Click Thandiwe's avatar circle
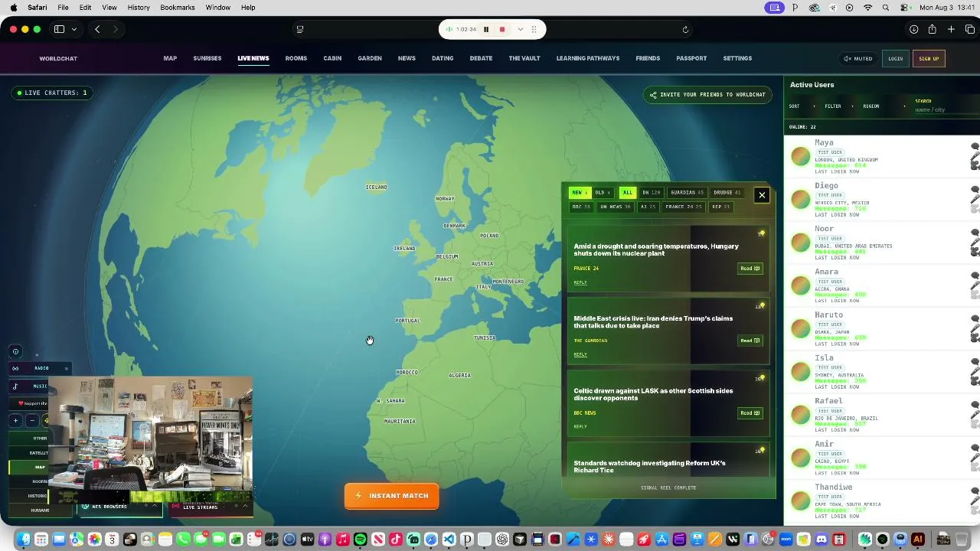 pos(801,500)
